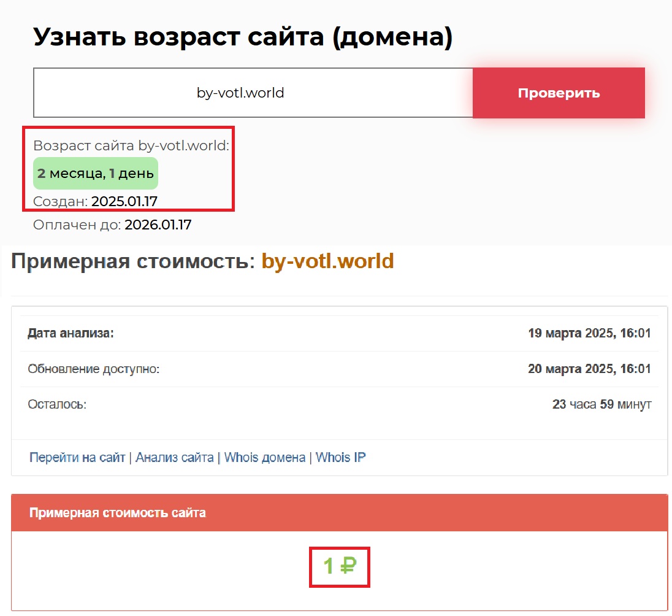Select the Оплачен до date 2026.01.17
Viewport: 672px width, 616px height.
pyautogui.click(x=158, y=225)
